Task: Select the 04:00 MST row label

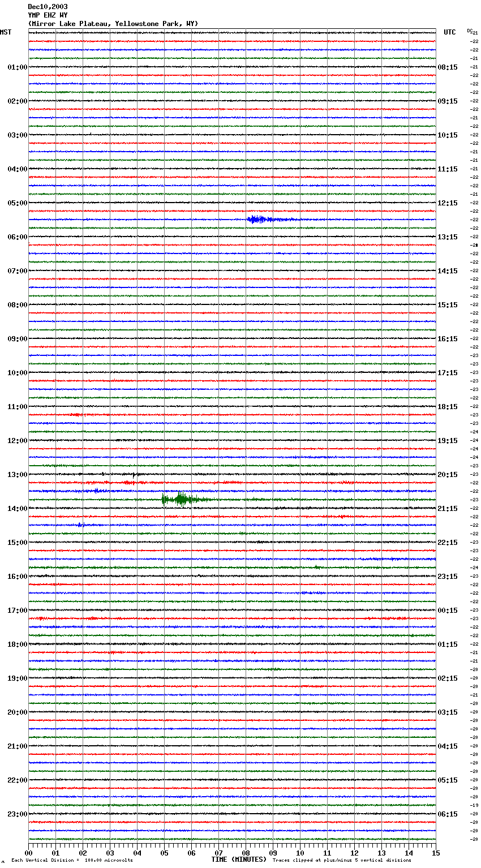Action: (x=18, y=169)
